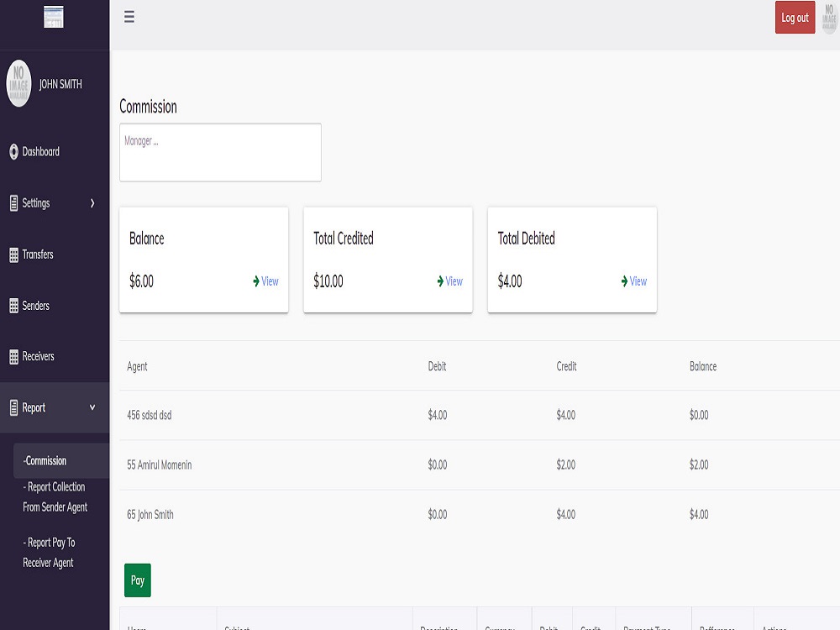Click the Total Debited card title
Screen dimensions: 840x630
526,239
